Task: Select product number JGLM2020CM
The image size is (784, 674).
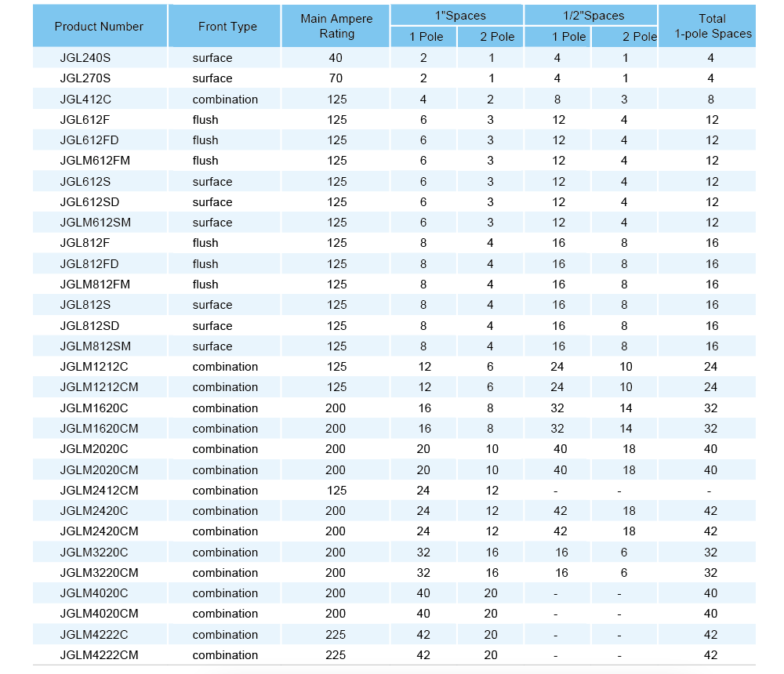Action: coord(99,470)
